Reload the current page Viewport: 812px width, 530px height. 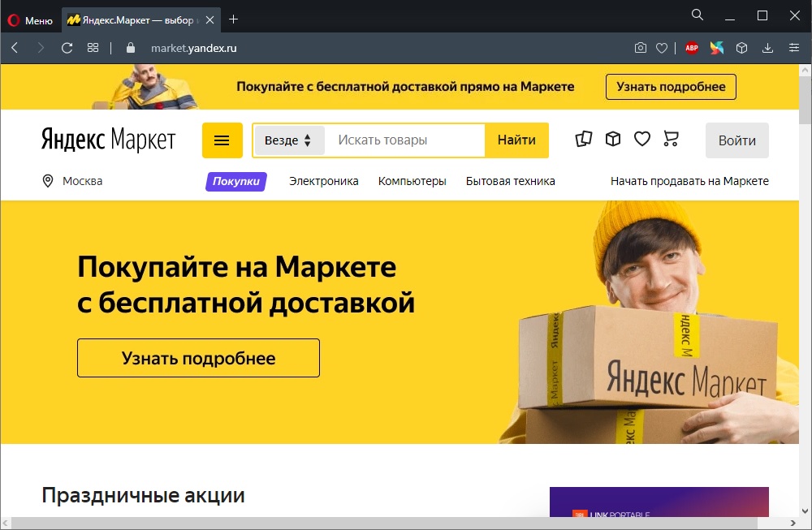pos(67,48)
